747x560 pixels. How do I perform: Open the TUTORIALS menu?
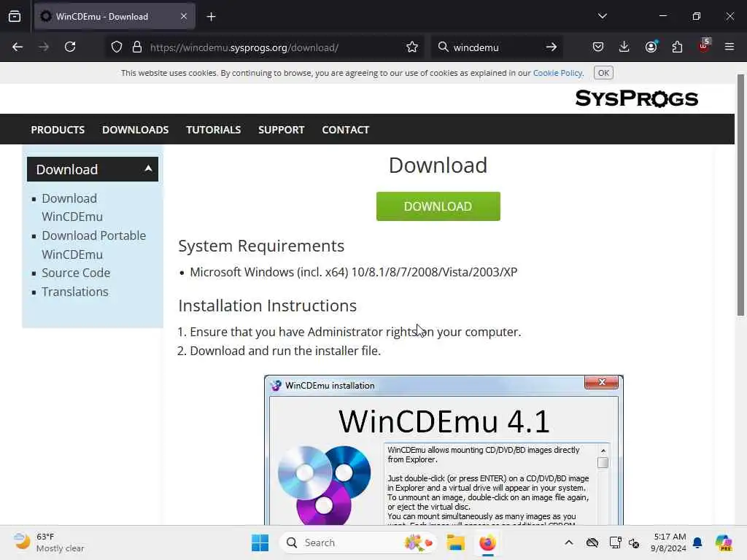click(214, 130)
